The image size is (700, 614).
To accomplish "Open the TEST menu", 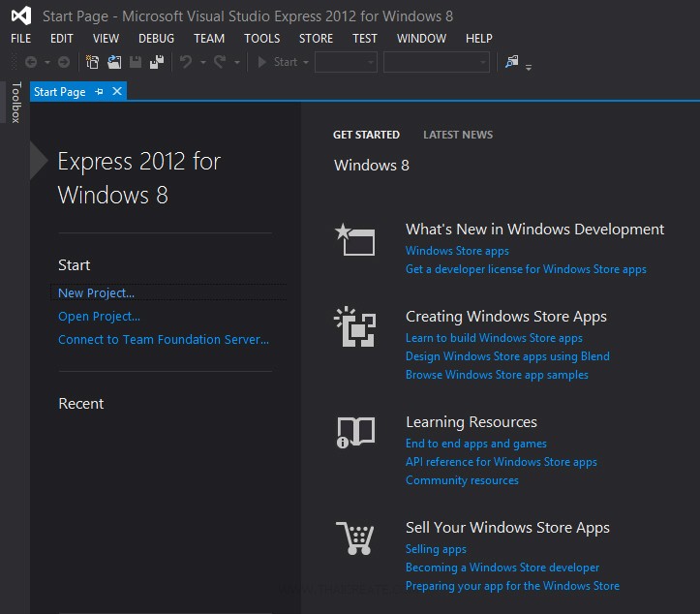I will 365,39.
